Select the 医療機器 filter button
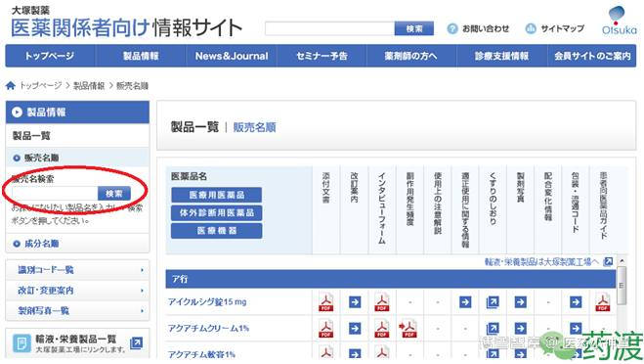Image resolution: width=644 pixels, height=364 pixels. tap(216, 231)
